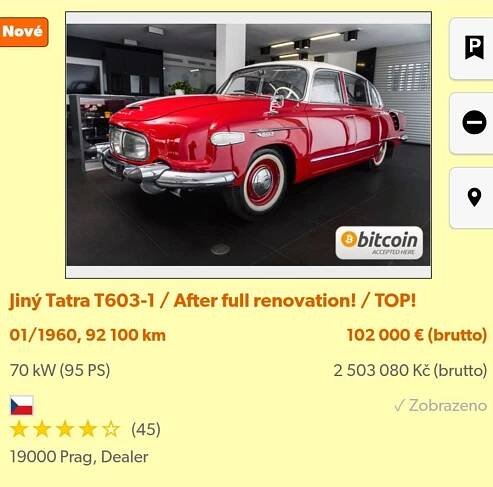The image size is (493, 487).
Task: Click the 70 kW (95 PS) power text
Action: (x=60, y=370)
